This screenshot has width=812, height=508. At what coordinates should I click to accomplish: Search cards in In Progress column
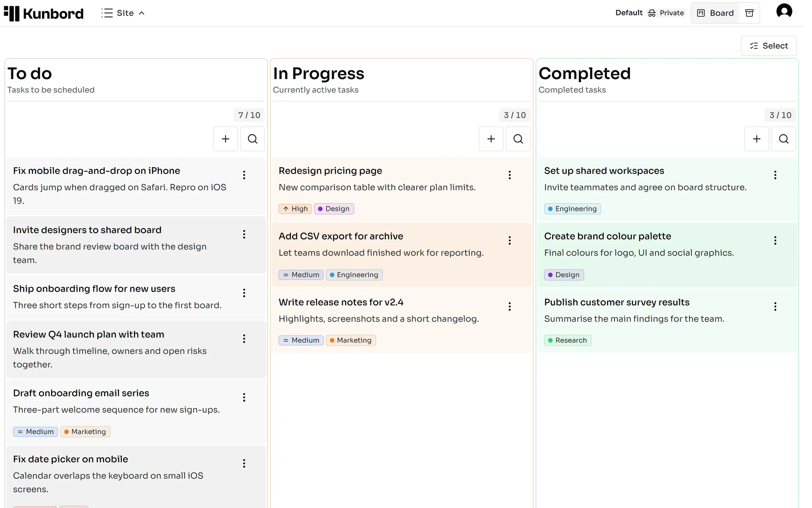pyautogui.click(x=518, y=139)
